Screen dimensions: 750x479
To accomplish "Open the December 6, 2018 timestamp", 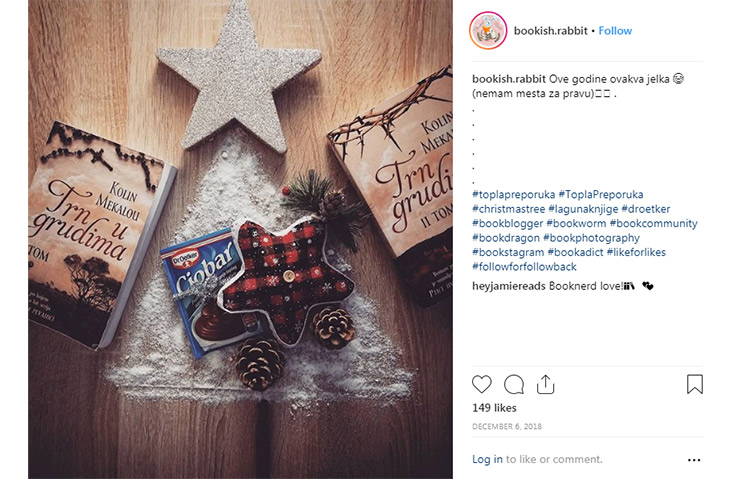I will click(x=507, y=426).
